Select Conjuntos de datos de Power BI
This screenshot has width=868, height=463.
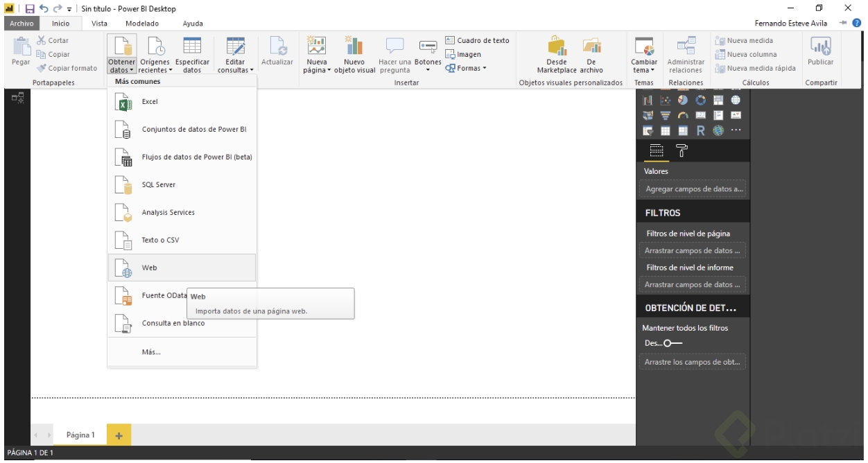[x=182, y=130]
